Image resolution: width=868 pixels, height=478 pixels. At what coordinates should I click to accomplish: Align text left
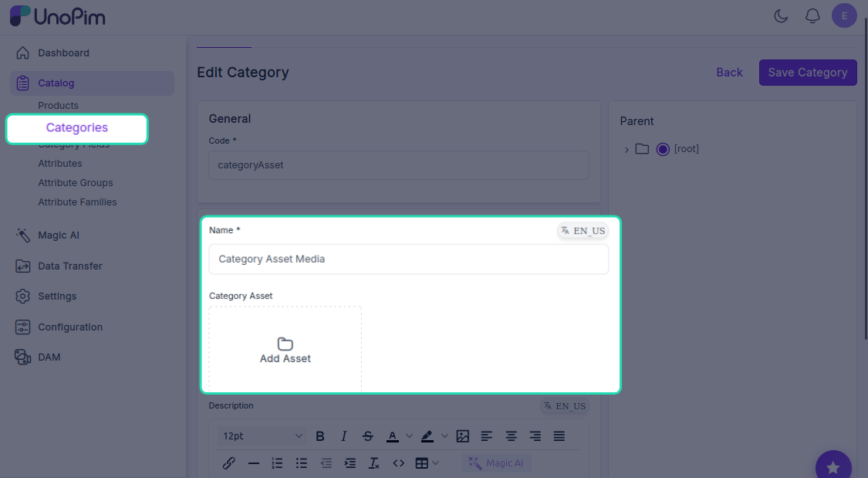pyautogui.click(x=487, y=436)
